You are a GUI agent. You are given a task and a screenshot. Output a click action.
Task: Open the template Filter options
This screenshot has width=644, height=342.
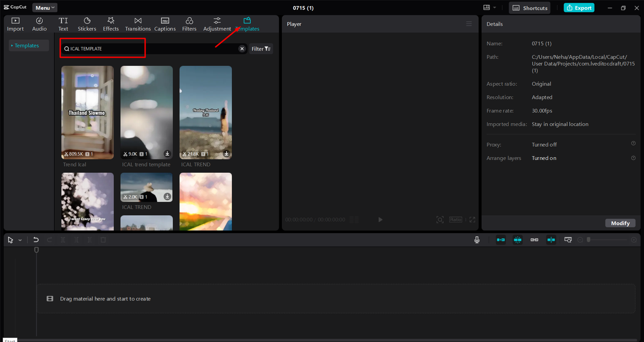tap(261, 49)
